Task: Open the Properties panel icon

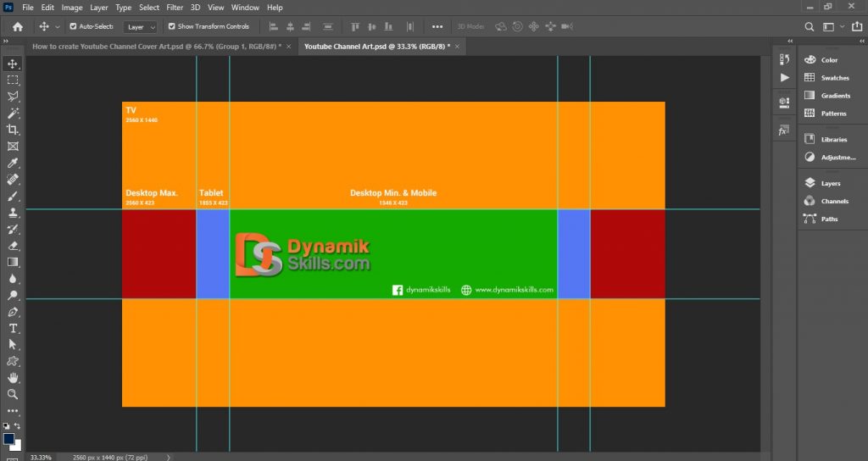Action: 784,103
